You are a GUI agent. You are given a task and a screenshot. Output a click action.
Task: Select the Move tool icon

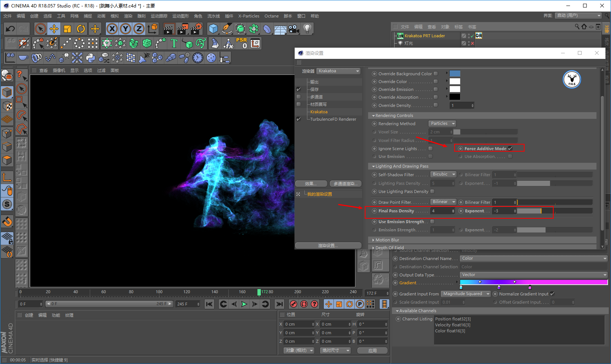coord(54,29)
